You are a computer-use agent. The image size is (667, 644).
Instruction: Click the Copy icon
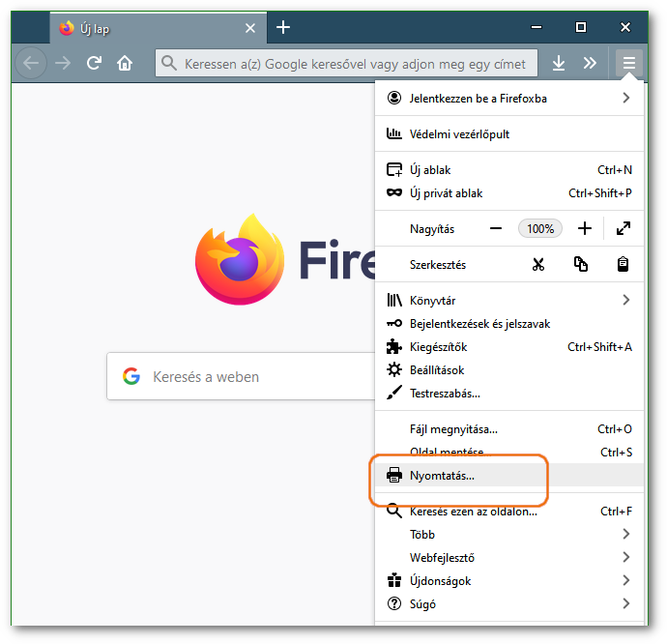pos(581,264)
